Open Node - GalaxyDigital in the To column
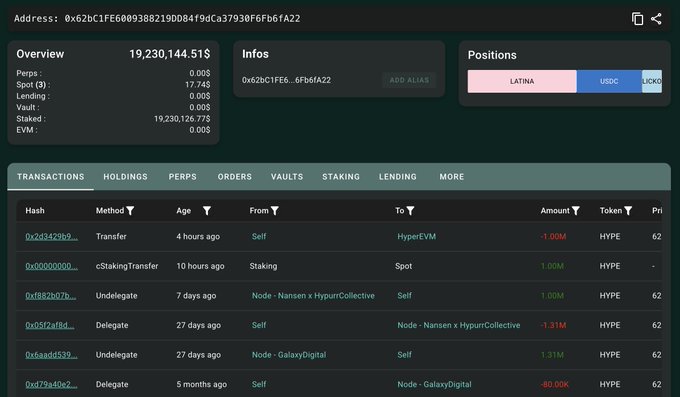The width and height of the screenshot is (680, 397). pos(435,384)
